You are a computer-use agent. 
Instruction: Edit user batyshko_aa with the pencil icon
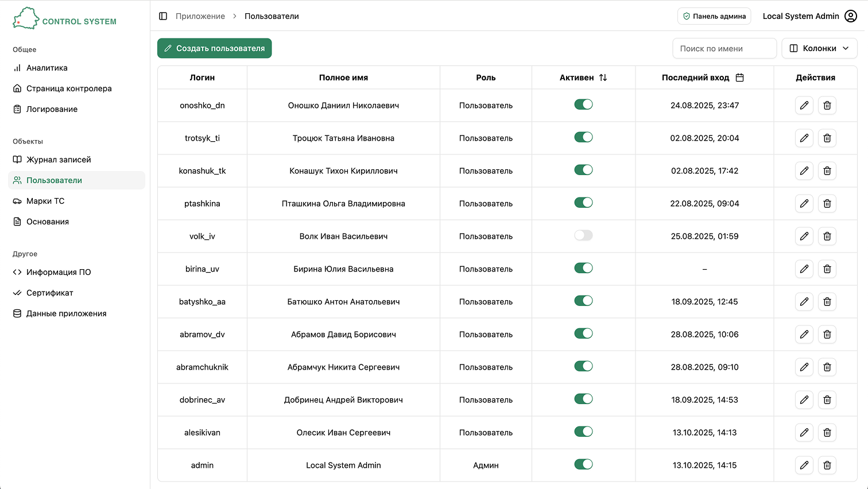click(x=804, y=302)
